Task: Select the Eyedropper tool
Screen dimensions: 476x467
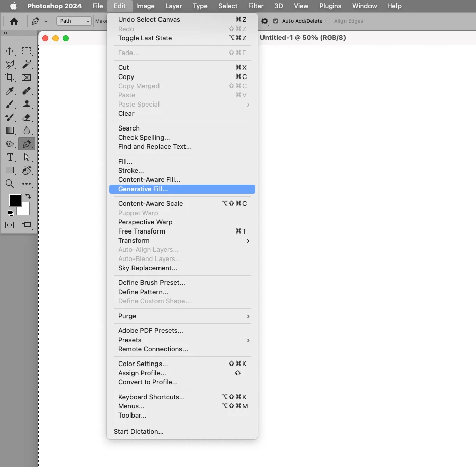Action: pos(9,91)
